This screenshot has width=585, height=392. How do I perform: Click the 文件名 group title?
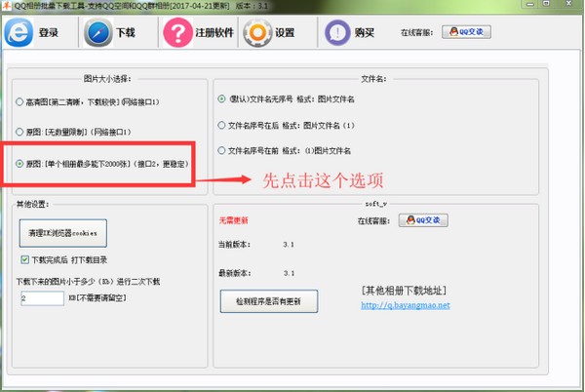point(373,79)
